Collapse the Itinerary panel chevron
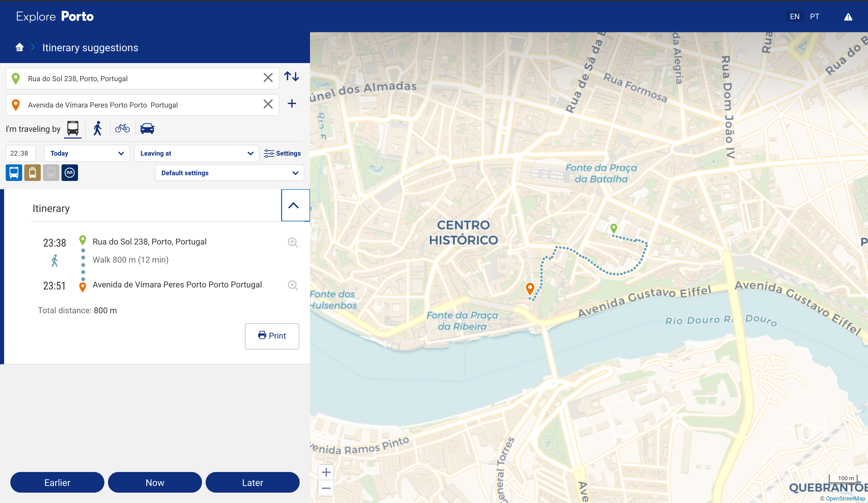868x503 pixels. point(293,206)
